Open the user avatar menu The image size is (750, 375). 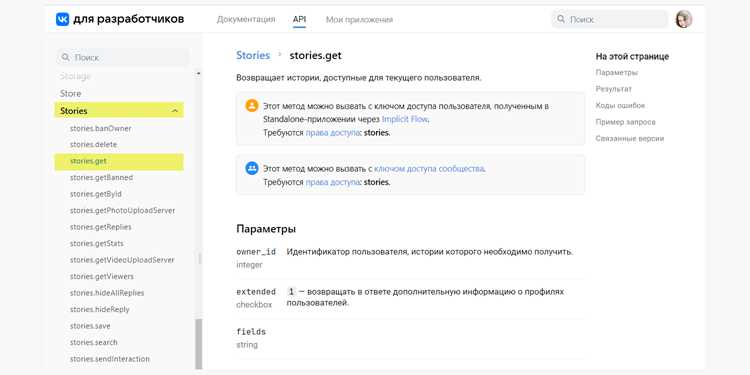[x=684, y=19]
